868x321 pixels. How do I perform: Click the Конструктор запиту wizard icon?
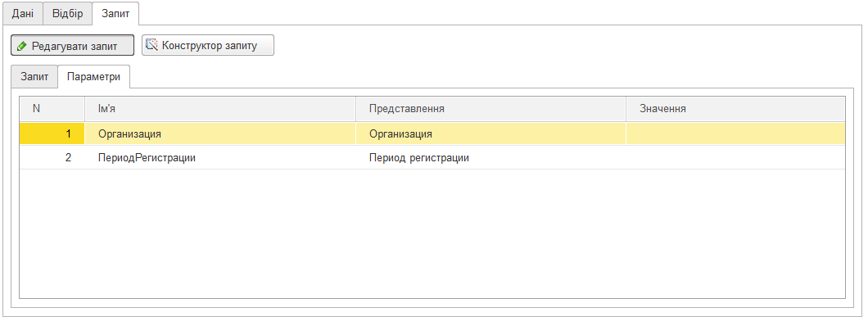pos(151,45)
